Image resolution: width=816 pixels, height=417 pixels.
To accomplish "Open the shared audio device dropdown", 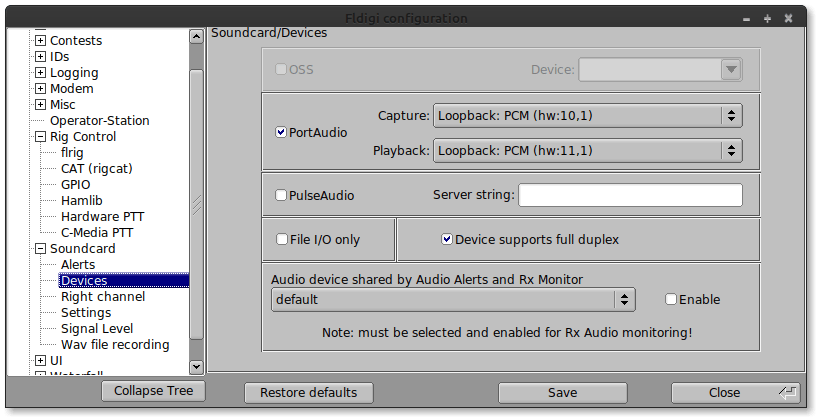I will click(453, 299).
